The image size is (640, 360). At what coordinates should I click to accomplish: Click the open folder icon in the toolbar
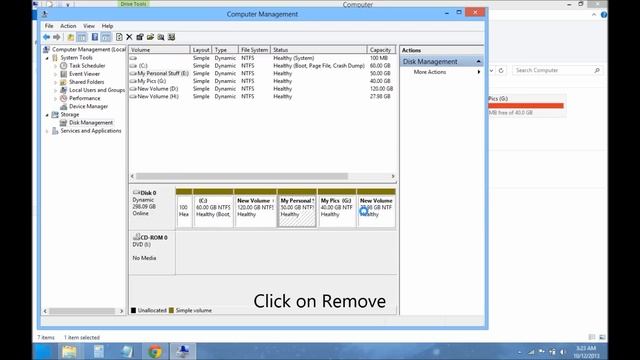(x=150, y=37)
